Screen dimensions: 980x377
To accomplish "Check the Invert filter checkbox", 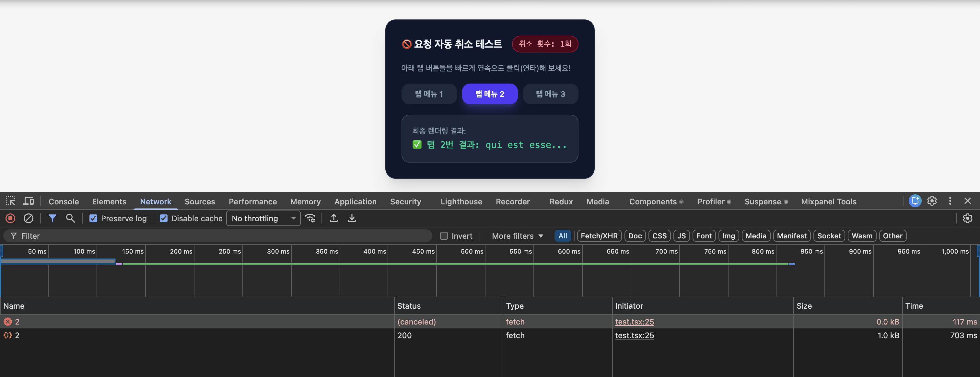I will 444,236.
